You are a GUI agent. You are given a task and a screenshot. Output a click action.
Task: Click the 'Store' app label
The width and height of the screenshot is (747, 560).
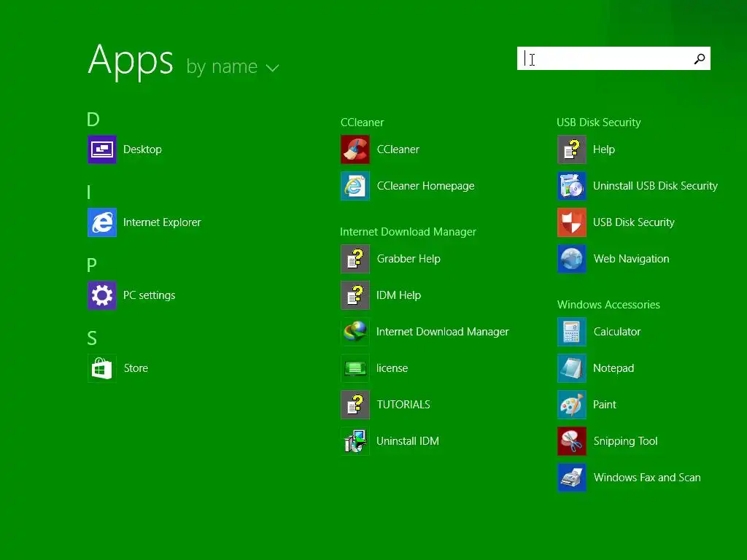[136, 368]
